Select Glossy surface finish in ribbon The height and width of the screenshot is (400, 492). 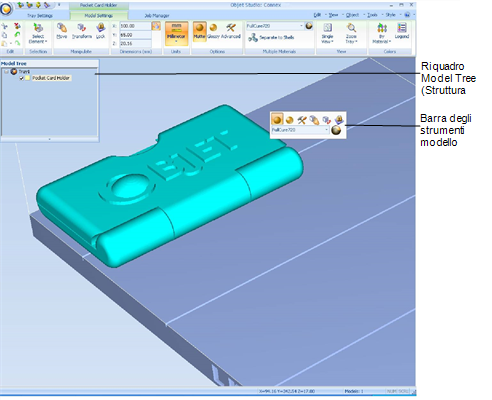click(213, 31)
